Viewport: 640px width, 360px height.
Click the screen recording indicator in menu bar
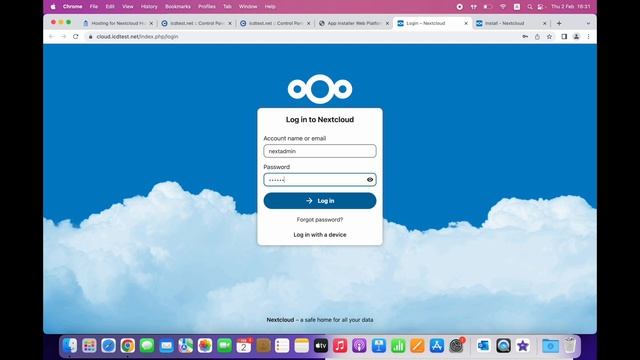(460, 7)
